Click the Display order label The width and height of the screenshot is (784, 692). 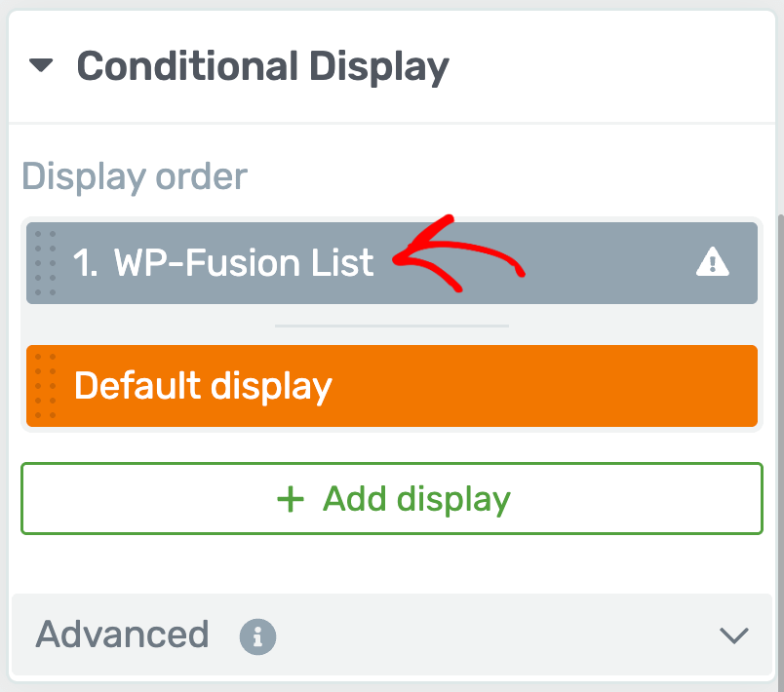point(135,177)
